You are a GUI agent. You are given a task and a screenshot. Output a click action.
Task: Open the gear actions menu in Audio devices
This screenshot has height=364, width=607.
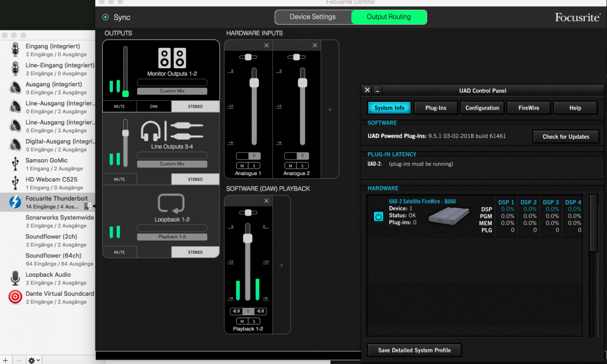click(x=34, y=360)
